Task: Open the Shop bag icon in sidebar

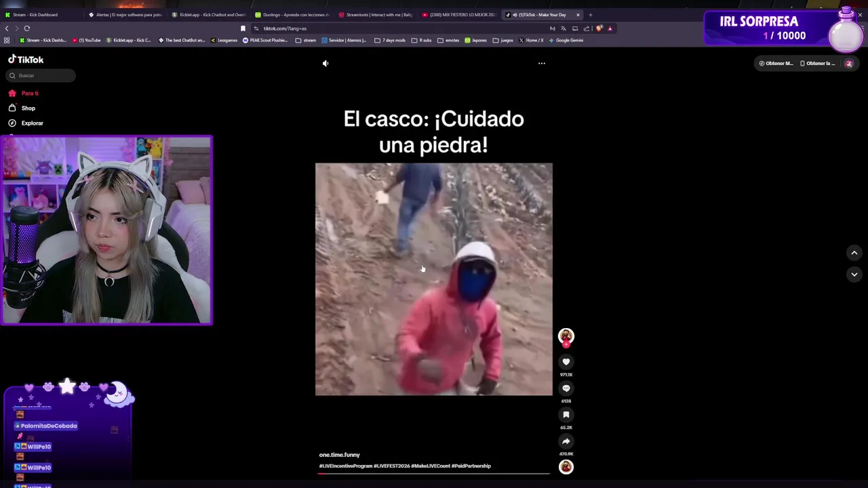Action: pyautogui.click(x=12, y=108)
